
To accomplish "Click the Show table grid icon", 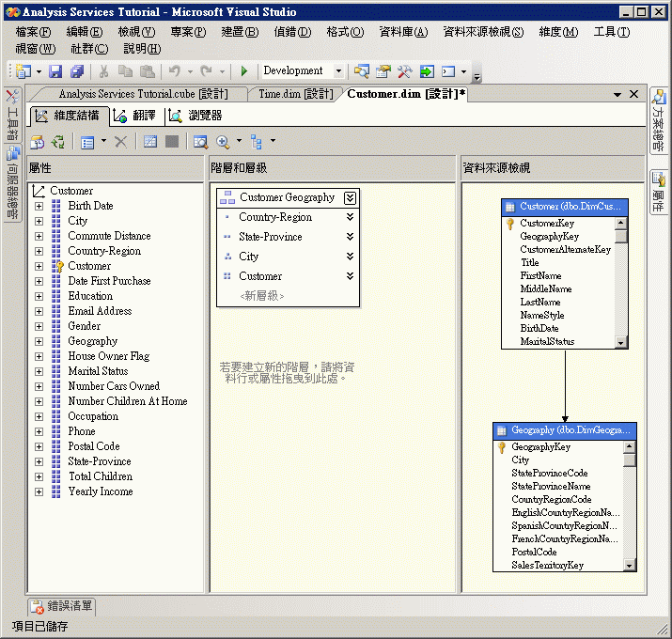I will click(150, 142).
